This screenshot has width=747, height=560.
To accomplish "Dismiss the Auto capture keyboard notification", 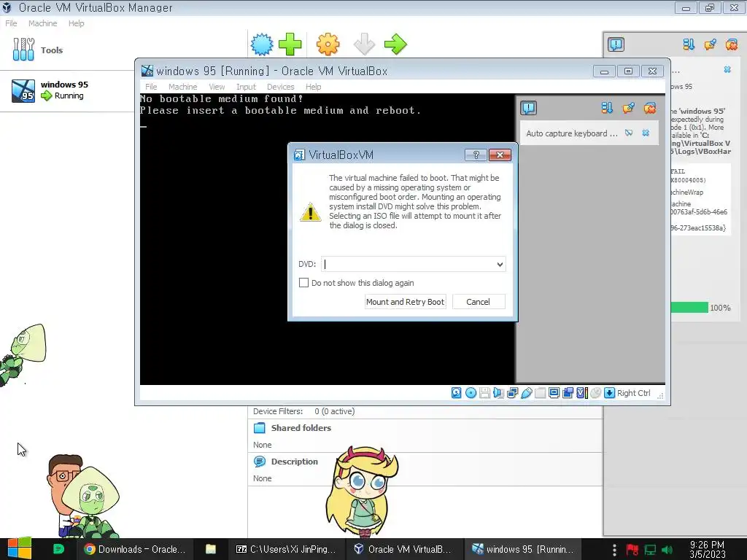I will (646, 133).
